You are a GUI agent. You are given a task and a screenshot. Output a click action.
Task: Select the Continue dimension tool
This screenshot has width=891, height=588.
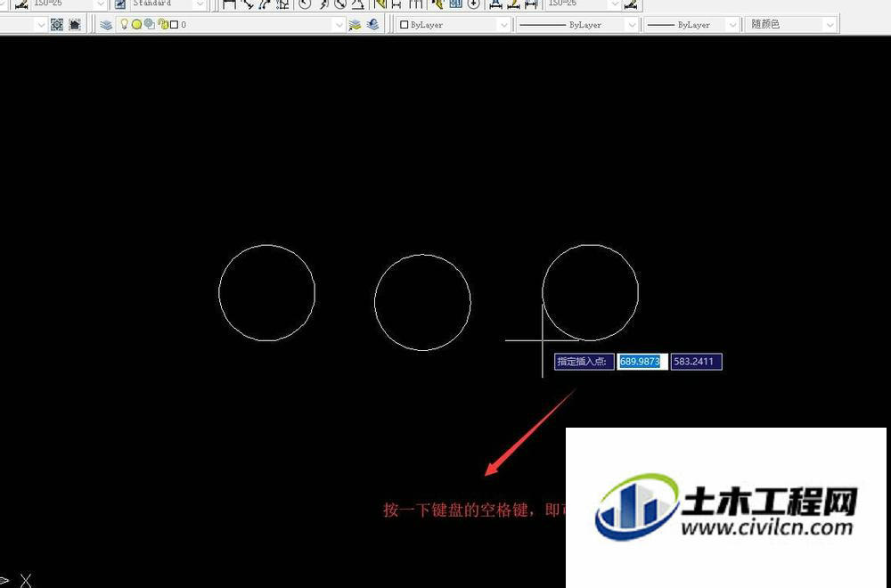(x=416, y=4)
